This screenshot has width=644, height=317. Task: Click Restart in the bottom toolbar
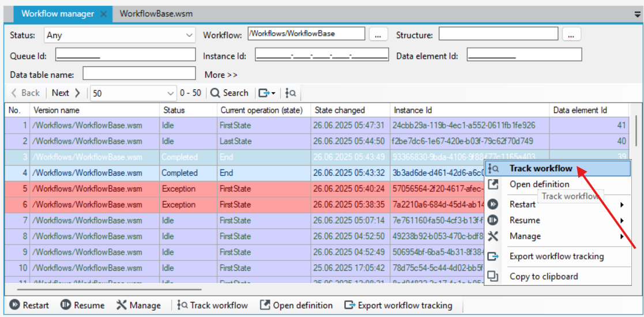[x=29, y=305]
